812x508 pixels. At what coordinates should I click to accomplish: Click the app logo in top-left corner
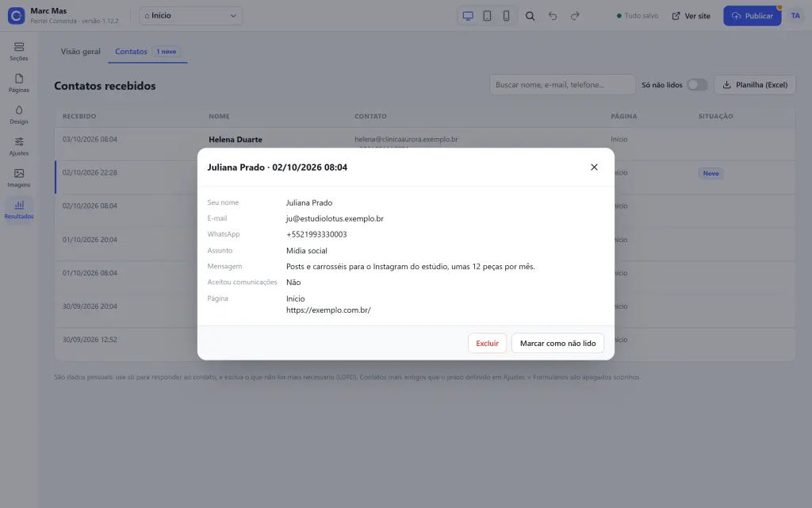click(x=16, y=16)
